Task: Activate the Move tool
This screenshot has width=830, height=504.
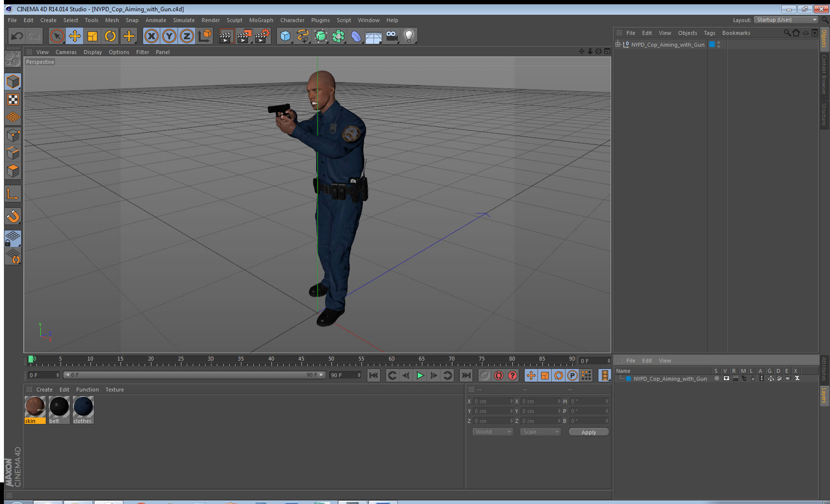Action: [x=75, y=36]
